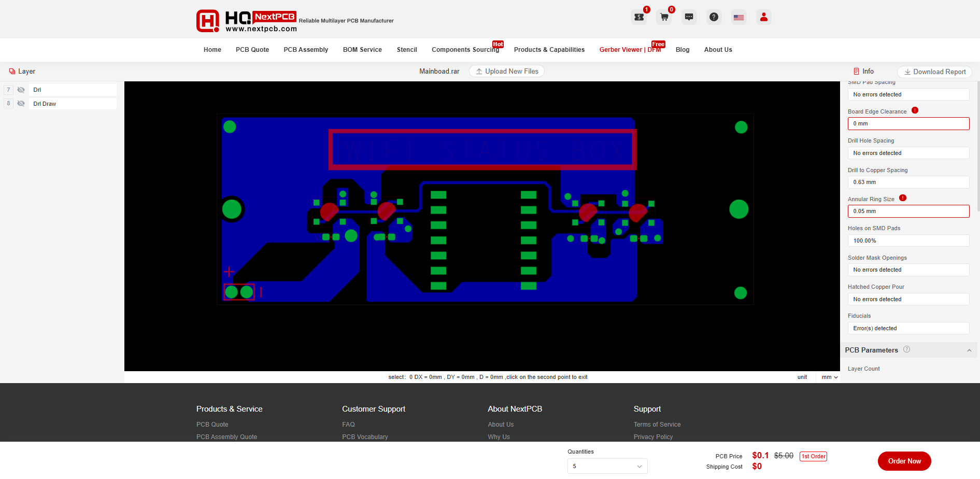Click Drill Hole Spacing result field

pyautogui.click(x=908, y=153)
